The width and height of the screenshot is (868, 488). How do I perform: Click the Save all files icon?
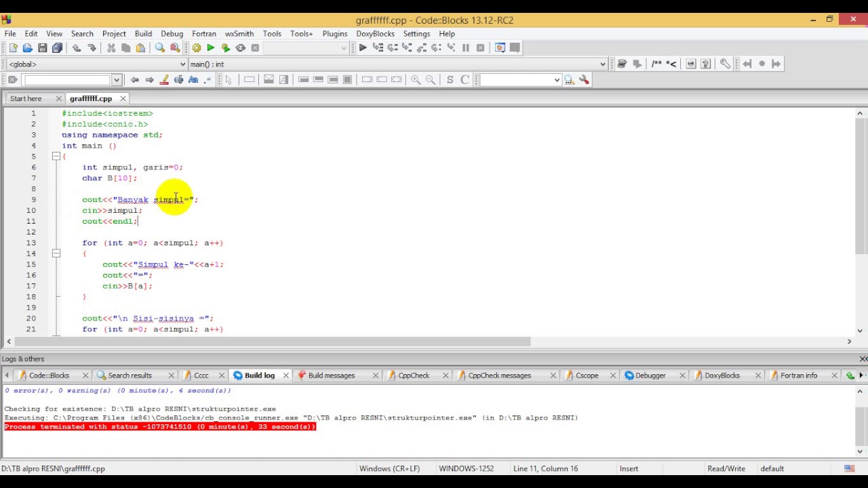click(58, 48)
